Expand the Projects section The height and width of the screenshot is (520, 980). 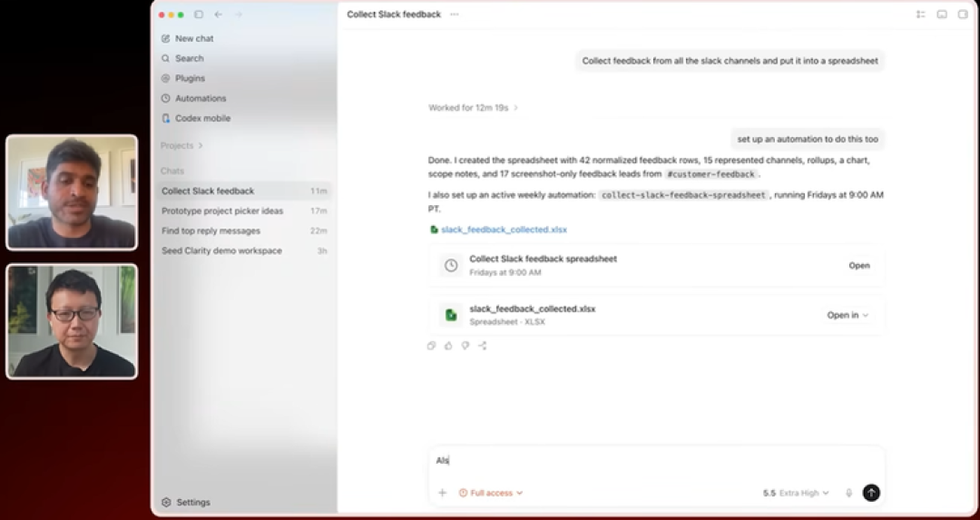point(181,145)
